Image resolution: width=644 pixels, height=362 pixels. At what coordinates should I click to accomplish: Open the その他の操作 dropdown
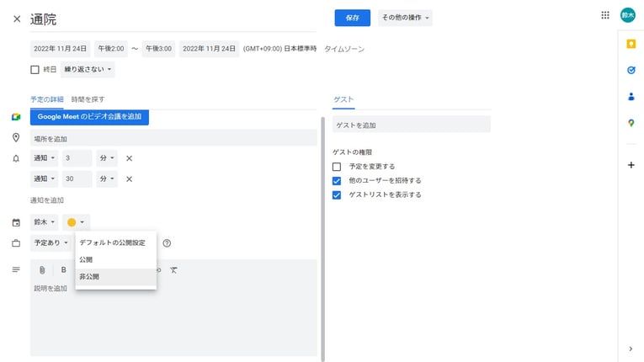coord(405,18)
